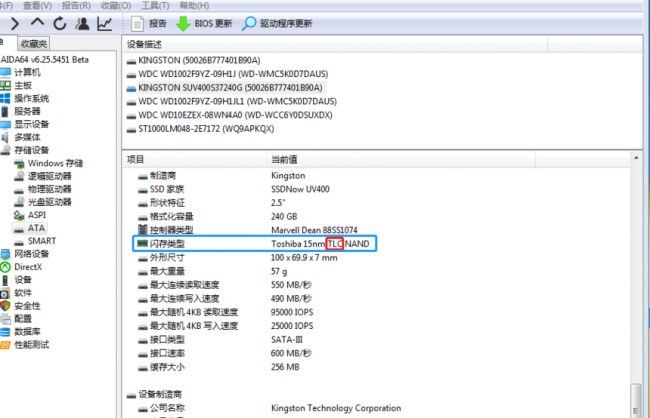Click the graph chart toolbar icon
650x418 pixels.
click(104, 24)
